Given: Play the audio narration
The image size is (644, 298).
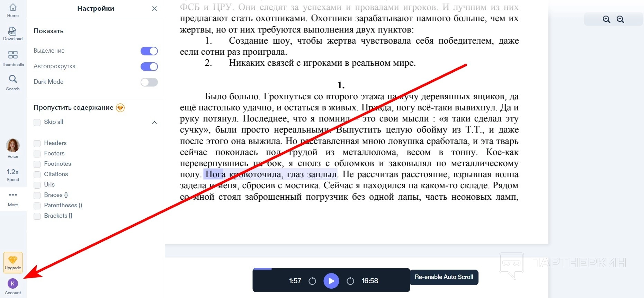Looking at the screenshot, I should (331, 281).
